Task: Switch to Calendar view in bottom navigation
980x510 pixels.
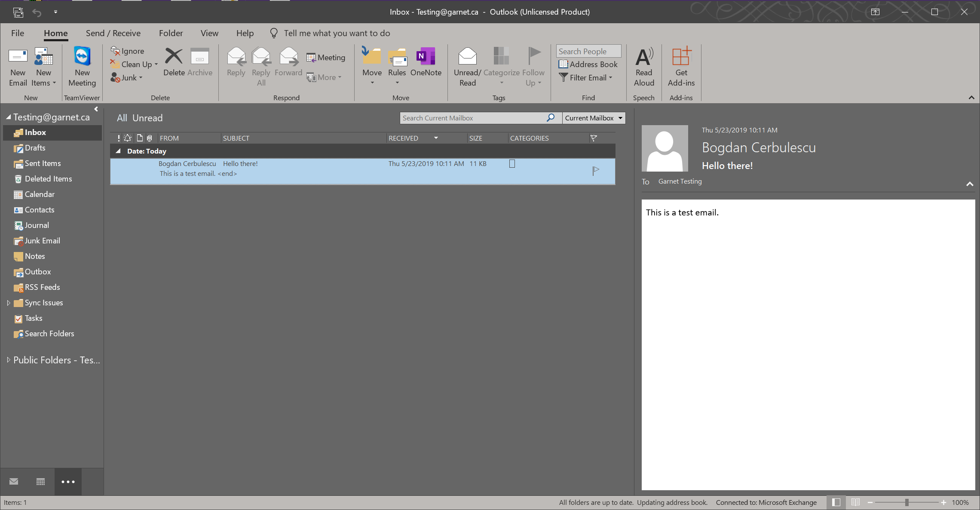Action: click(x=40, y=482)
